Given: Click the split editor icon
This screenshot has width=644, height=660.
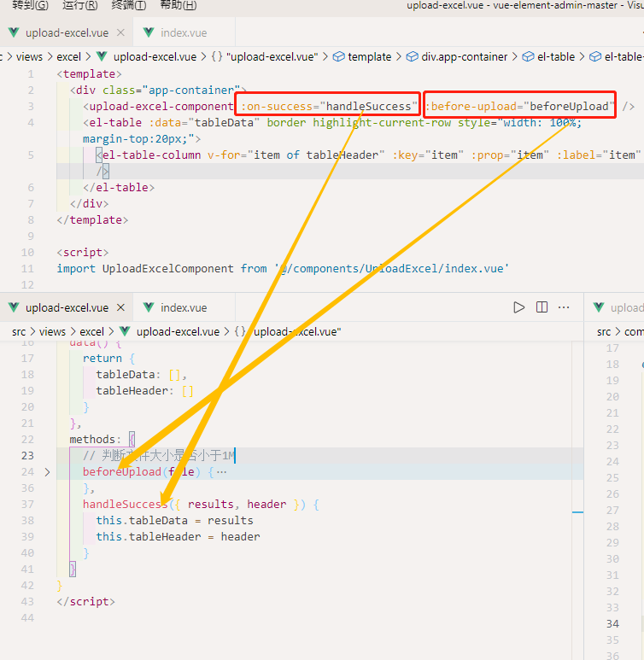Looking at the screenshot, I should (x=542, y=307).
